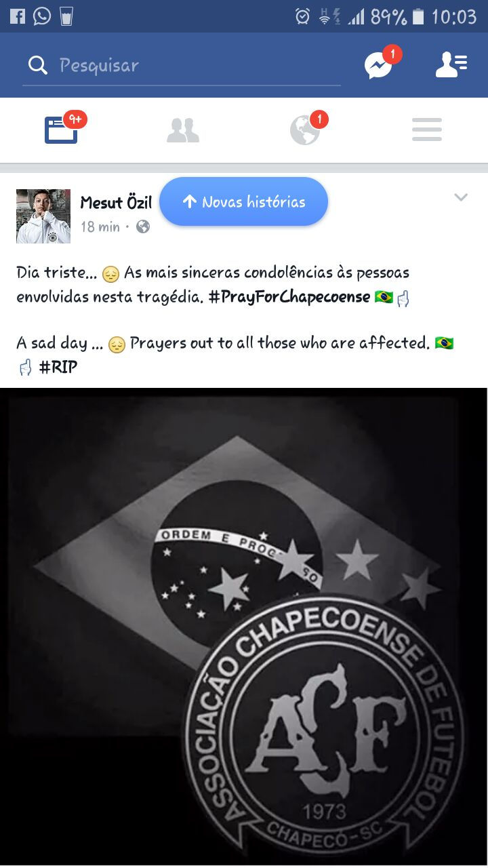Image resolution: width=488 pixels, height=868 pixels.
Task: Tap alarm clock icon in status bar
Action: [302, 16]
